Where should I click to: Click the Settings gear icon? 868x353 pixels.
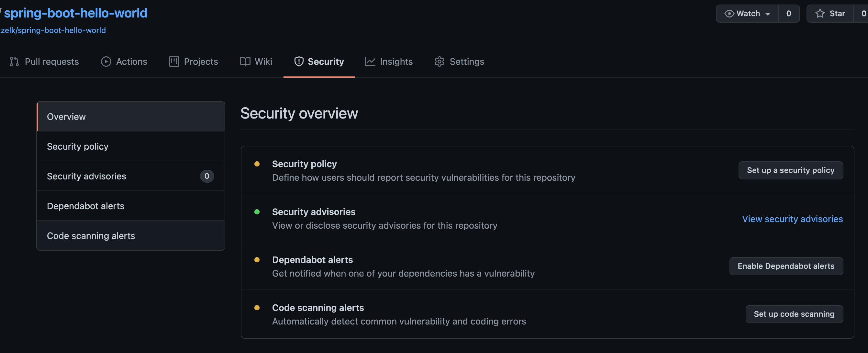coord(440,62)
